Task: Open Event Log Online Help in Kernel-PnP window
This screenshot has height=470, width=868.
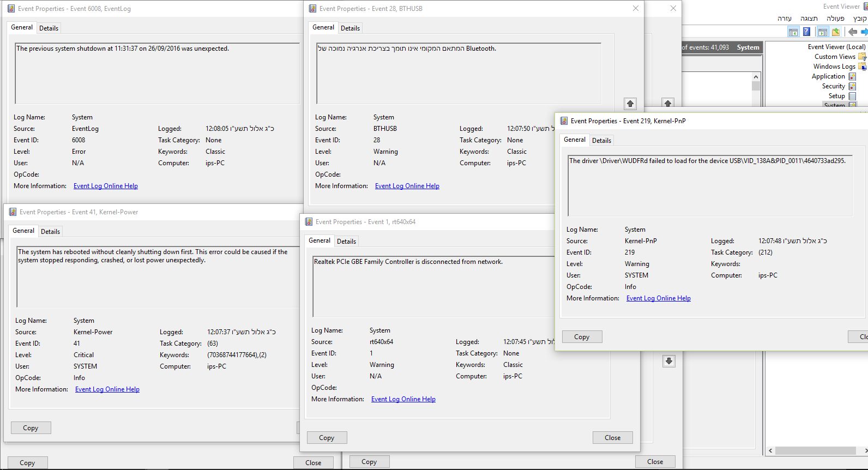Action: coord(659,298)
